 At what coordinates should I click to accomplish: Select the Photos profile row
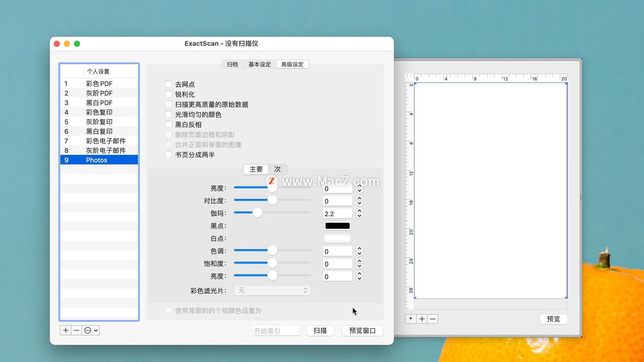click(x=99, y=160)
